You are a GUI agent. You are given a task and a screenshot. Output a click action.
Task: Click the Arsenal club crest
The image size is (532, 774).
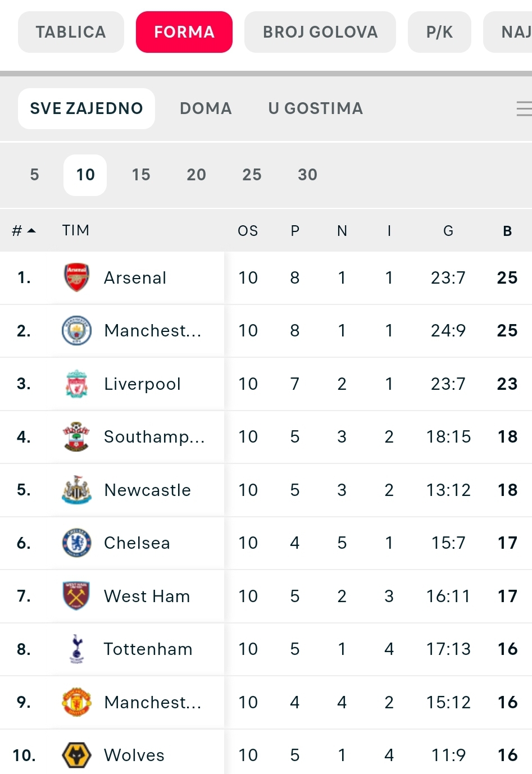coord(76,277)
